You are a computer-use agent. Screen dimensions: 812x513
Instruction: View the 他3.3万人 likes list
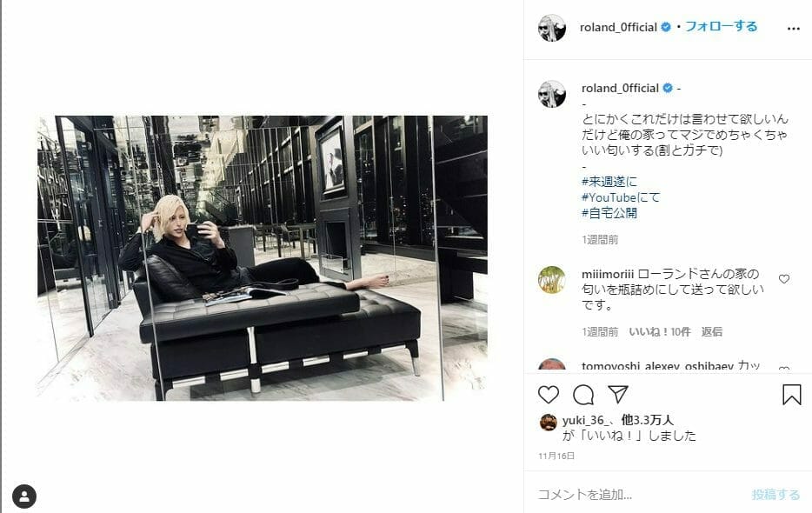[648, 420]
